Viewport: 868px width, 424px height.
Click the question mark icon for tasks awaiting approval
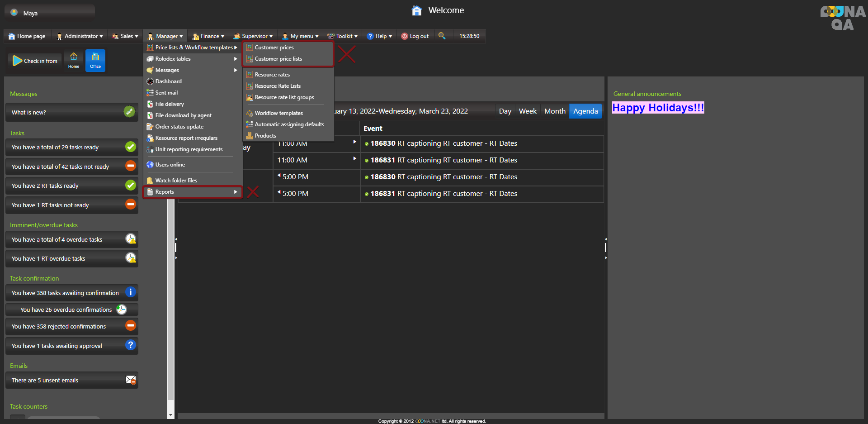130,345
